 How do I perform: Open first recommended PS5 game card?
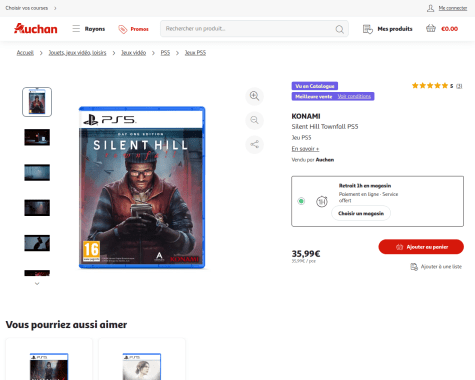49,359
